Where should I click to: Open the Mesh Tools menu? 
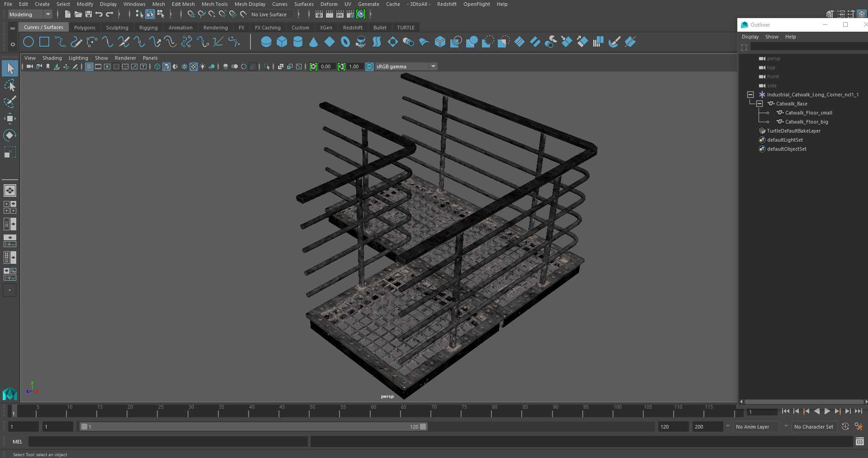214,4
